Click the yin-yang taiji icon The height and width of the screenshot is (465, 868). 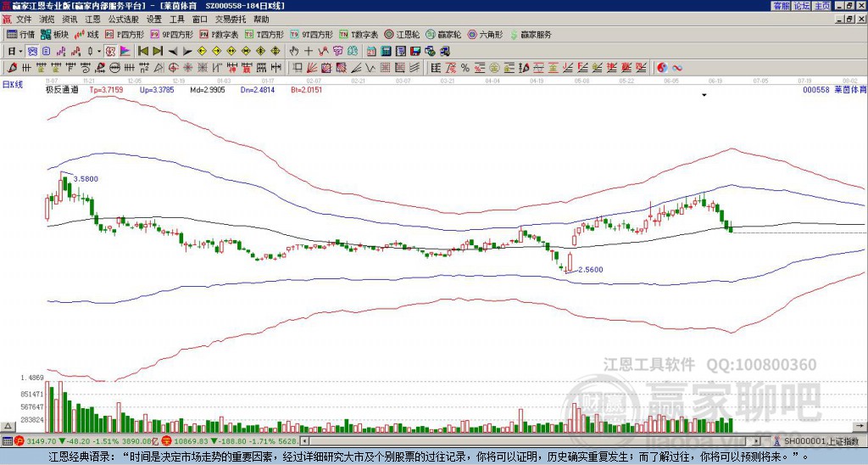[662, 68]
